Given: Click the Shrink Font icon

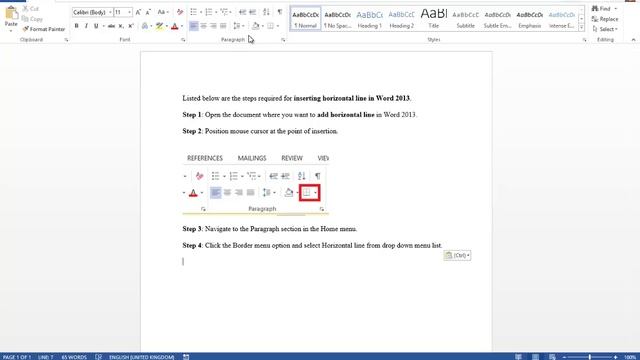Looking at the screenshot, I should pyautogui.click(x=148, y=12).
